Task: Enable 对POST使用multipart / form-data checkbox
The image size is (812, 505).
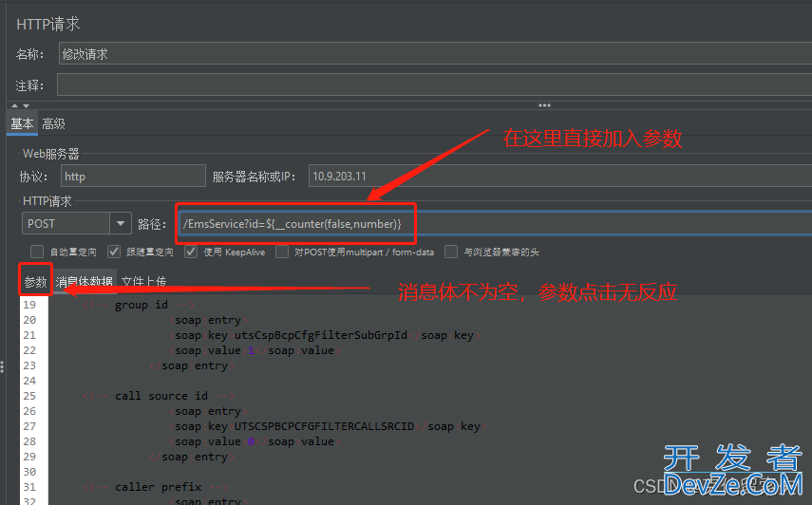Action: tap(282, 252)
